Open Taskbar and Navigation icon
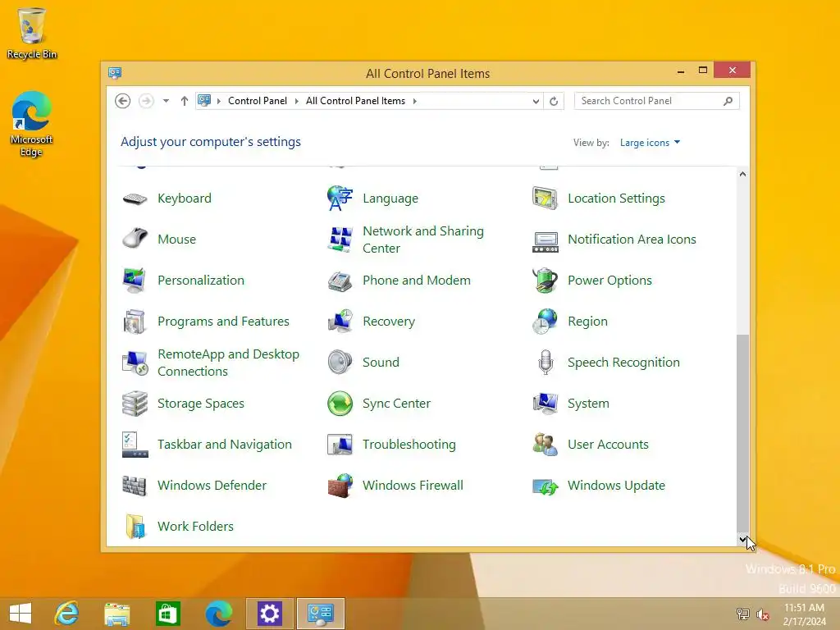This screenshot has height=630, width=840. tap(135, 445)
